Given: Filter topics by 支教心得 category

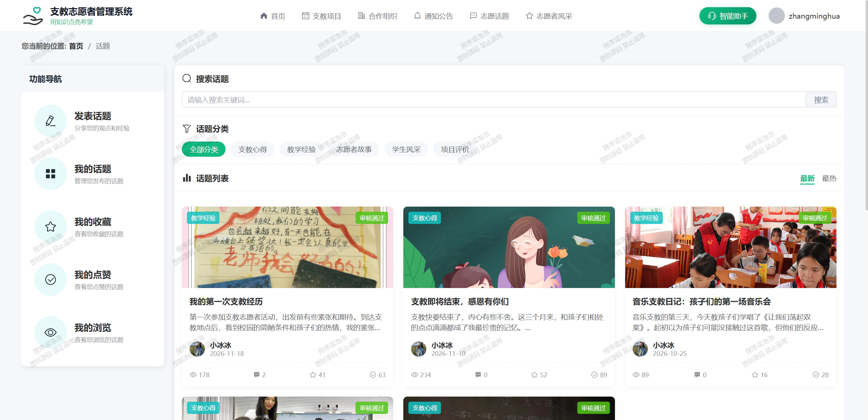Looking at the screenshot, I should tap(252, 149).
